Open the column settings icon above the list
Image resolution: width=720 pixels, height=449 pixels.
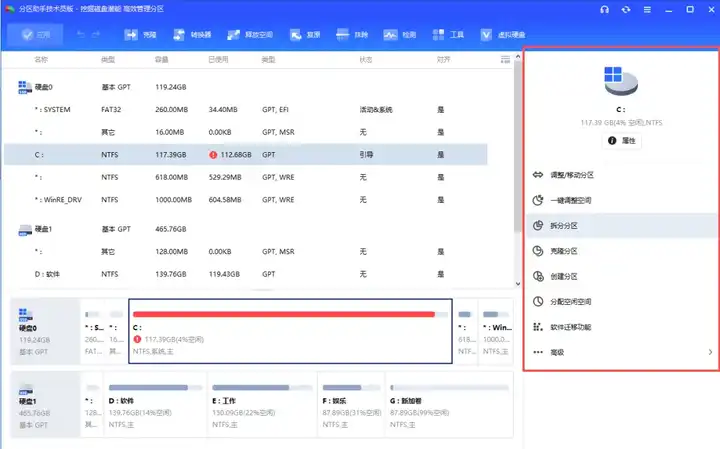(505, 59)
